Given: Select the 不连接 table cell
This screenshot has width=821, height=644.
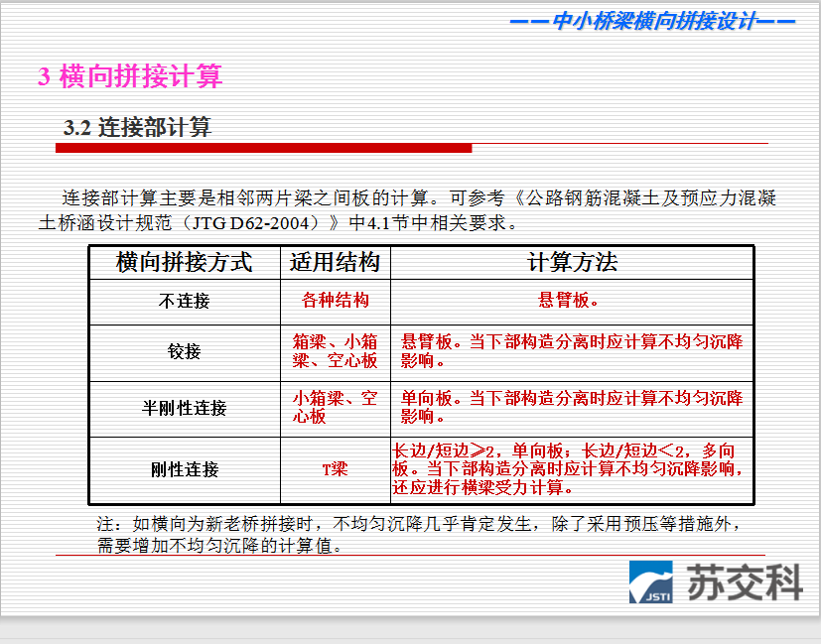Looking at the screenshot, I should [185, 302].
